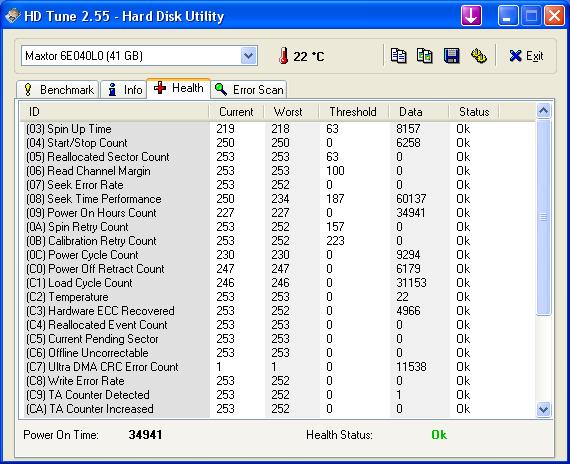This screenshot has height=464, width=570.
Task: Click the Power On Time value 34941
Action: 145,435
